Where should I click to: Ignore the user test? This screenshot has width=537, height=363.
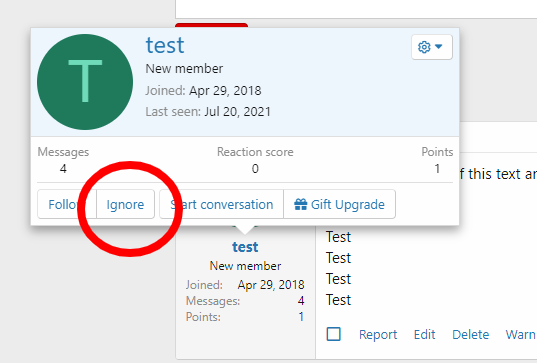125,204
